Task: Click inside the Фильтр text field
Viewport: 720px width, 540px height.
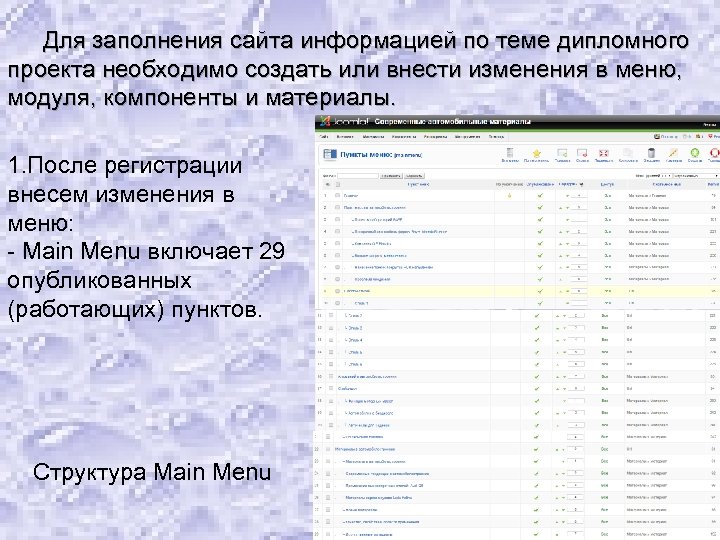Action: (358, 176)
